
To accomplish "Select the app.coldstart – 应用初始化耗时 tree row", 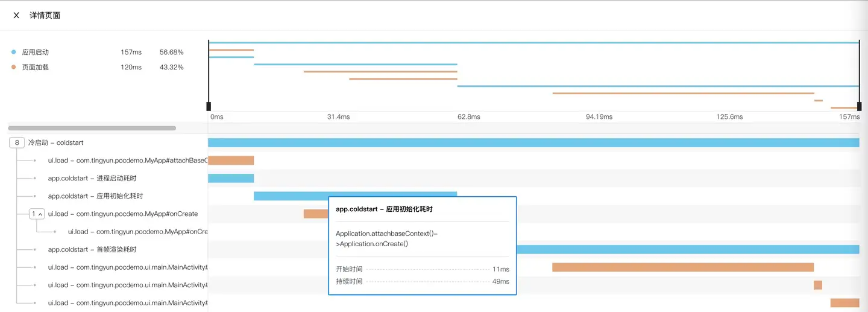I will pyautogui.click(x=95, y=196).
